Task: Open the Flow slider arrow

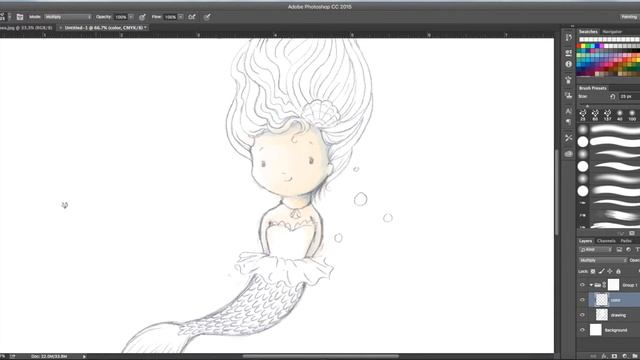Action: pos(180,17)
